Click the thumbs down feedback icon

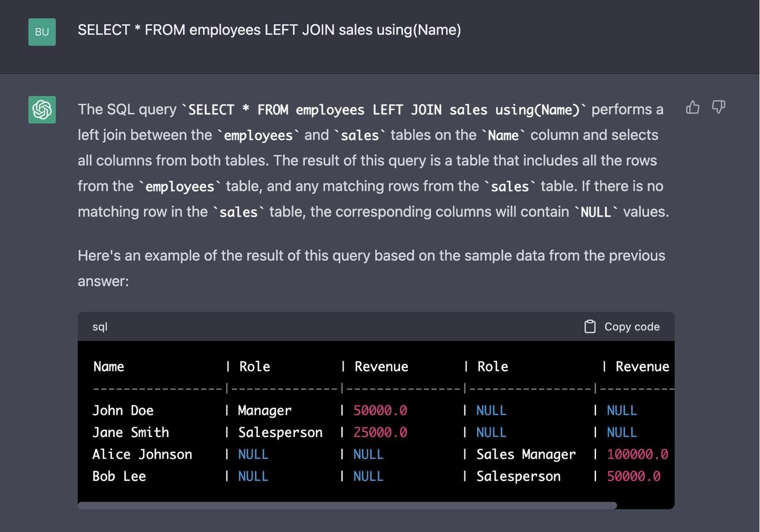tap(718, 107)
